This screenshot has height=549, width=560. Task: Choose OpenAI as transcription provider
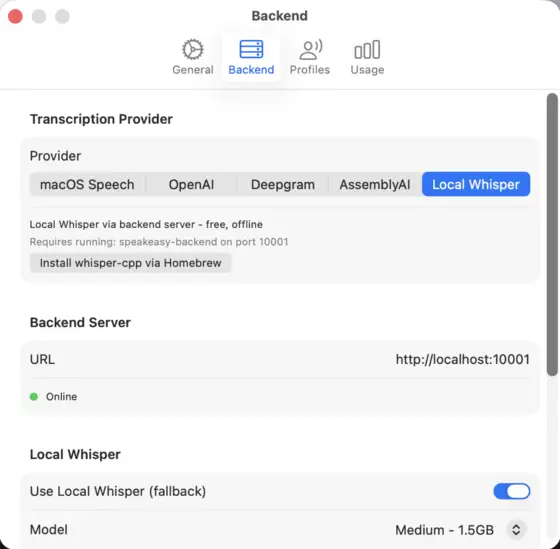tap(191, 184)
